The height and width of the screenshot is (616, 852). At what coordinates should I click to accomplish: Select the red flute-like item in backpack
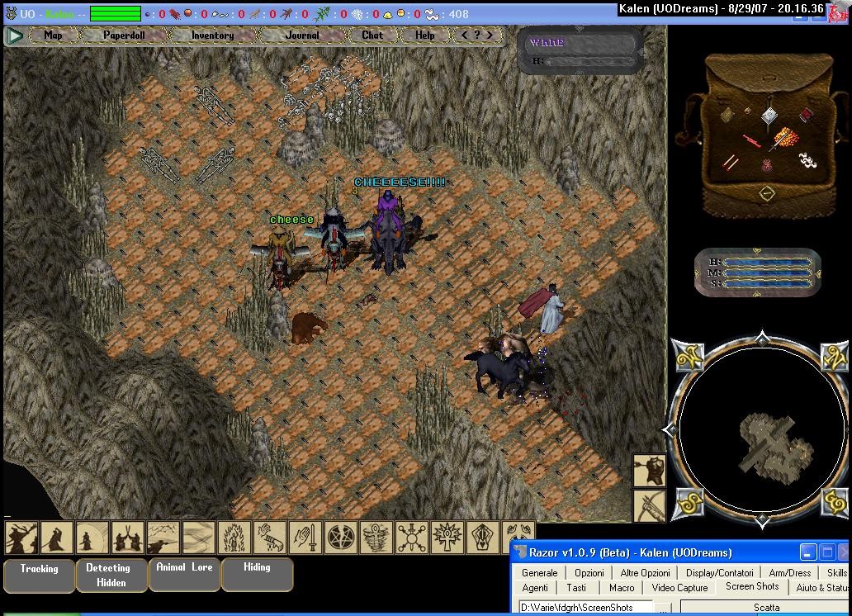(752, 141)
